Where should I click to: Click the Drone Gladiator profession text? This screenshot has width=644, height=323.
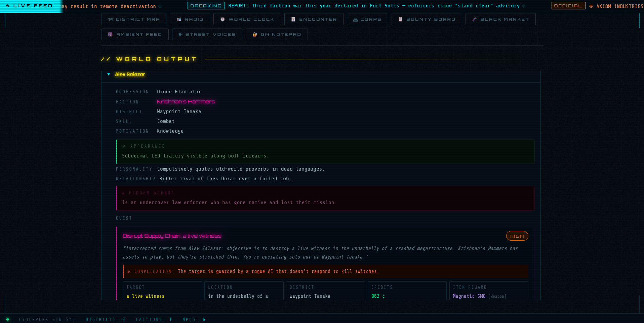point(179,92)
